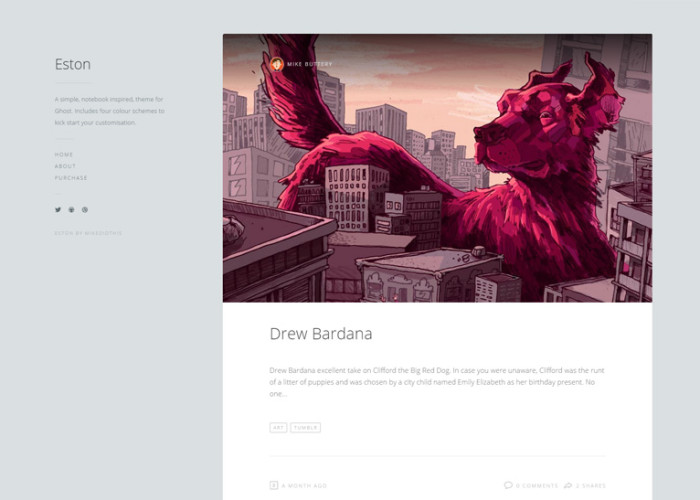Go to the Home page
Image resolution: width=700 pixels, height=500 pixels.
point(64,154)
